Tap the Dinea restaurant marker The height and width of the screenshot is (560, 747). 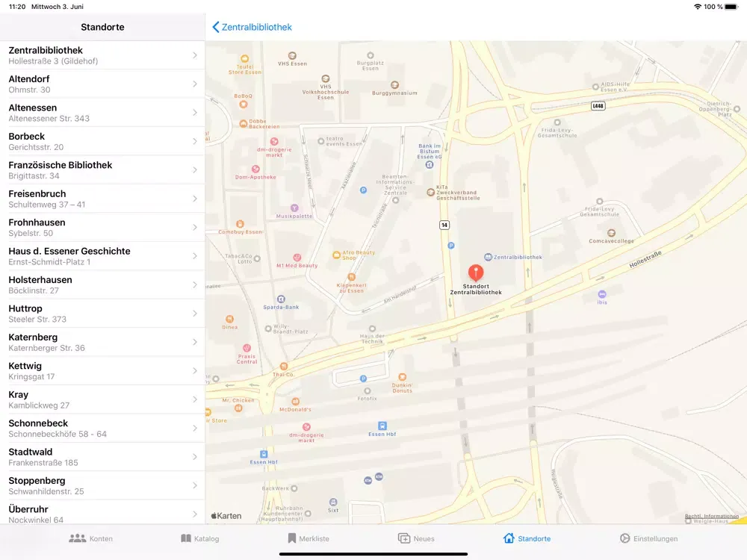(x=229, y=319)
